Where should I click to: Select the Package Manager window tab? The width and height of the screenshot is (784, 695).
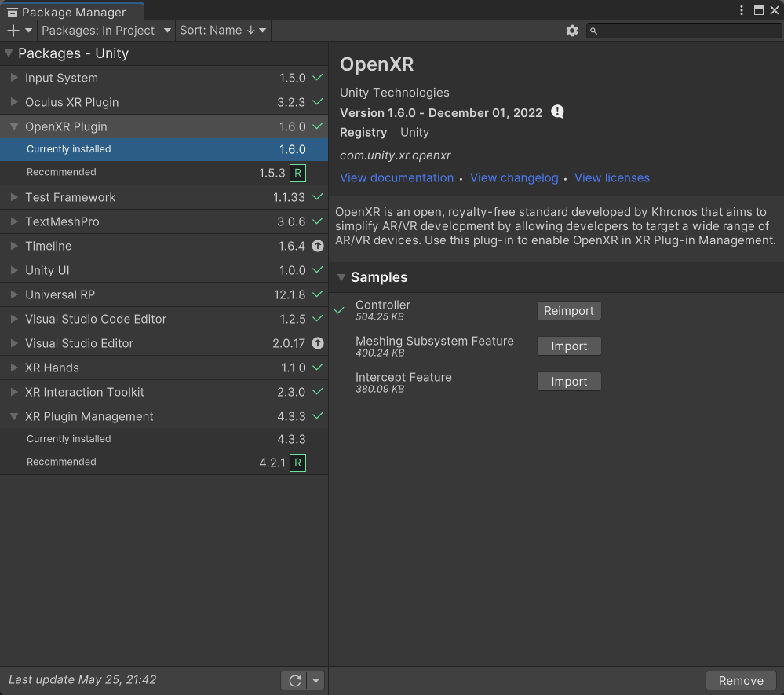tap(71, 12)
